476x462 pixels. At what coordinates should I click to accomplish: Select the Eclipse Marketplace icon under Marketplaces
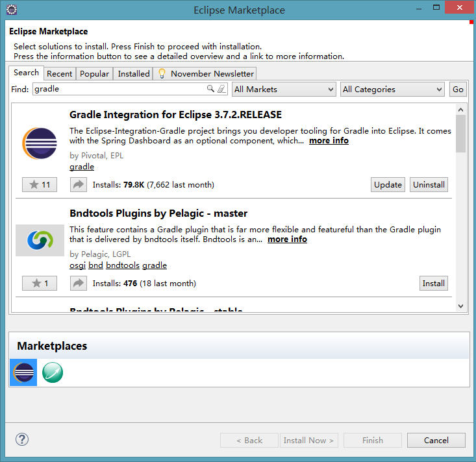23,372
